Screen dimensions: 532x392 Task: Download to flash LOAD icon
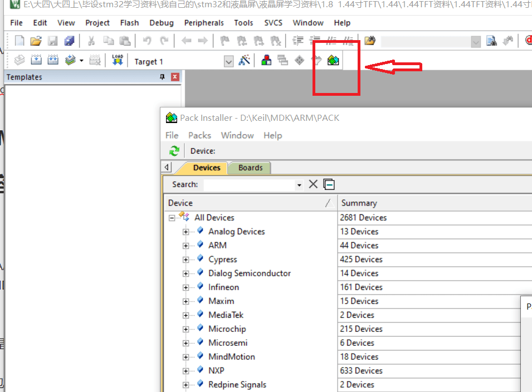(x=118, y=60)
